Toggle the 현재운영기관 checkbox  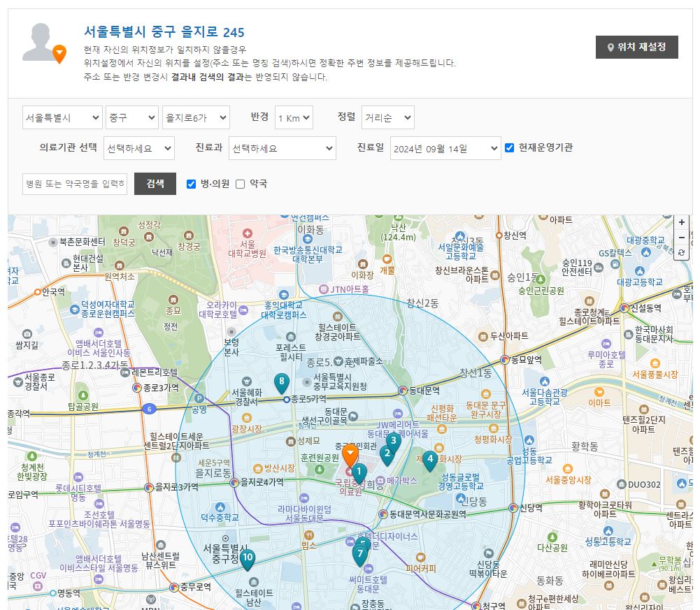click(509, 147)
